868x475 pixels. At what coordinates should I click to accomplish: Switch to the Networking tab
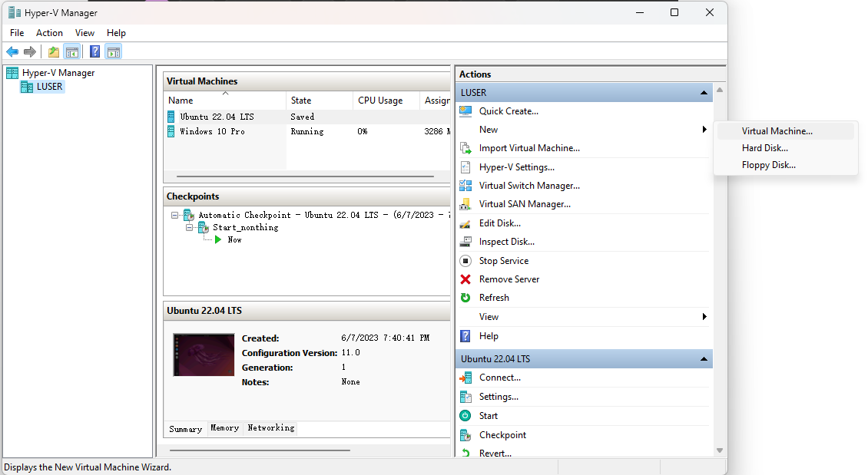pos(271,428)
